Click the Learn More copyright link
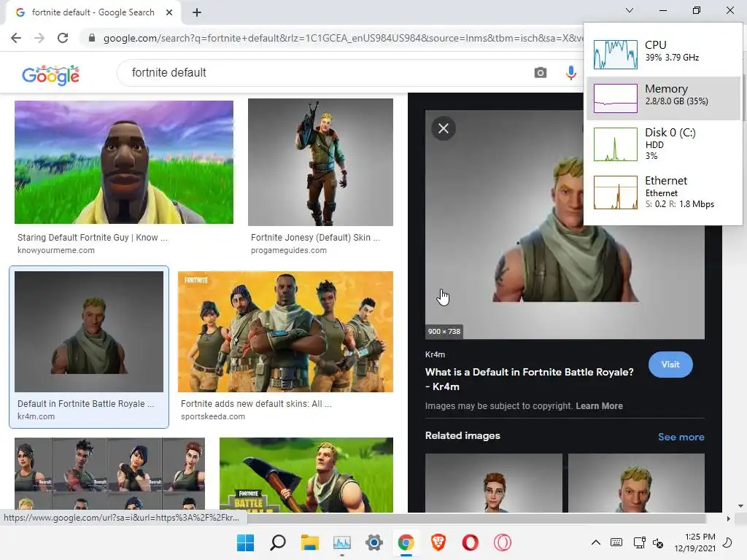The width and height of the screenshot is (747, 560). [x=600, y=406]
